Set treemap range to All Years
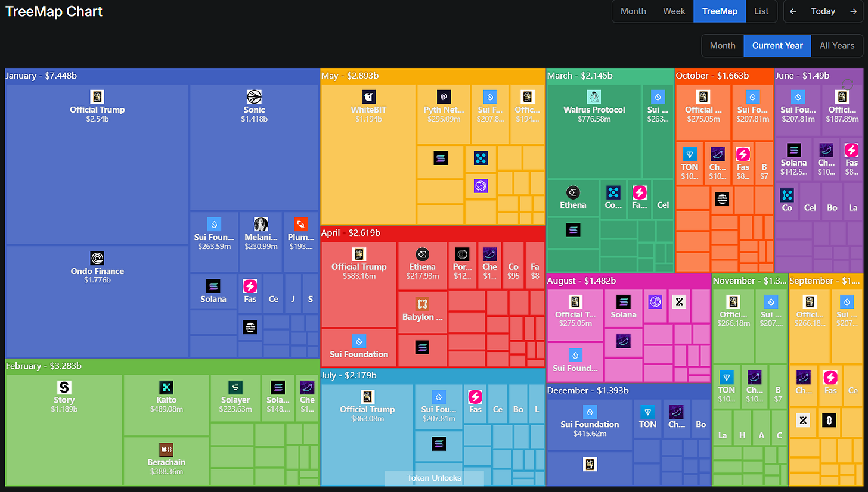The height and width of the screenshot is (492, 868). click(x=837, y=46)
